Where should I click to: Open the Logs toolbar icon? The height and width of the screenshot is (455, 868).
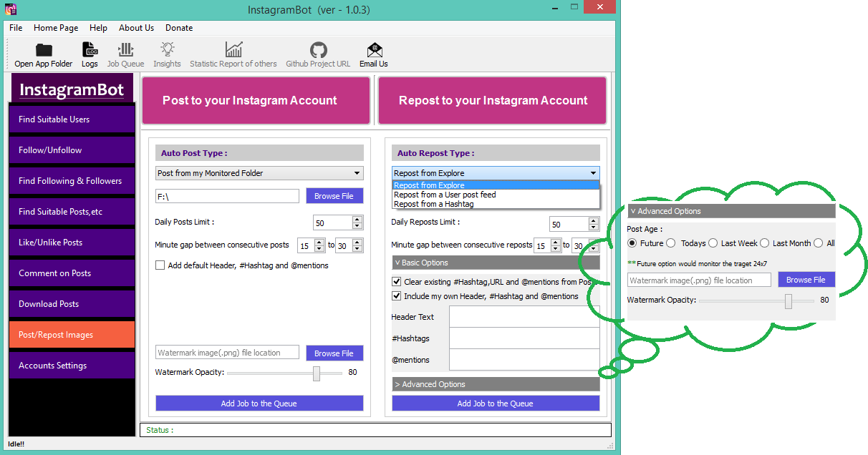(90, 50)
